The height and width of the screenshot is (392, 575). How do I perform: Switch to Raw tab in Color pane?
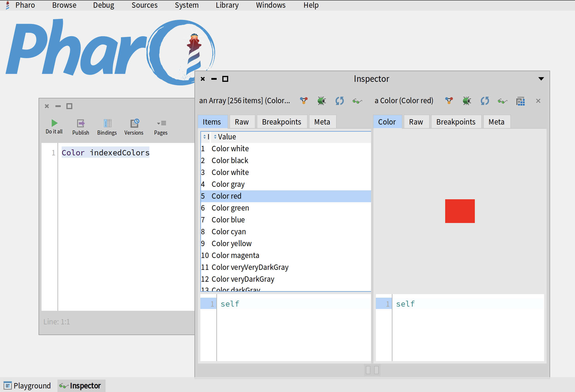pyautogui.click(x=416, y=122)
